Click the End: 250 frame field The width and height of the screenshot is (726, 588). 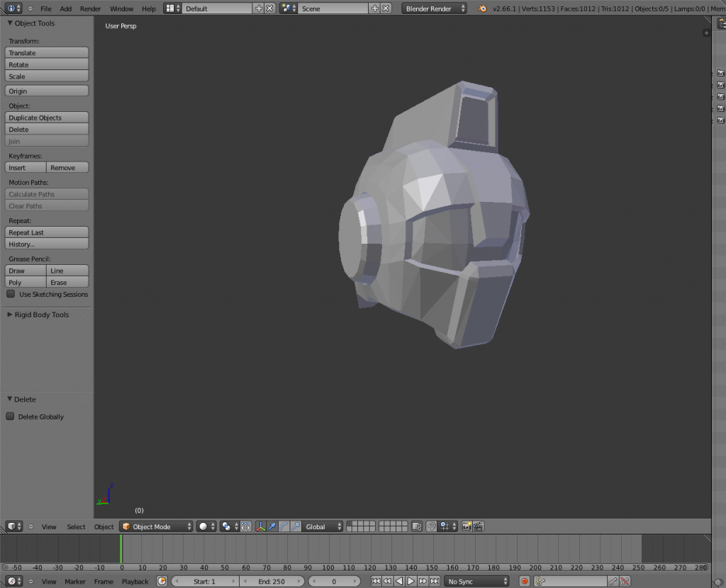coord(272,581)
